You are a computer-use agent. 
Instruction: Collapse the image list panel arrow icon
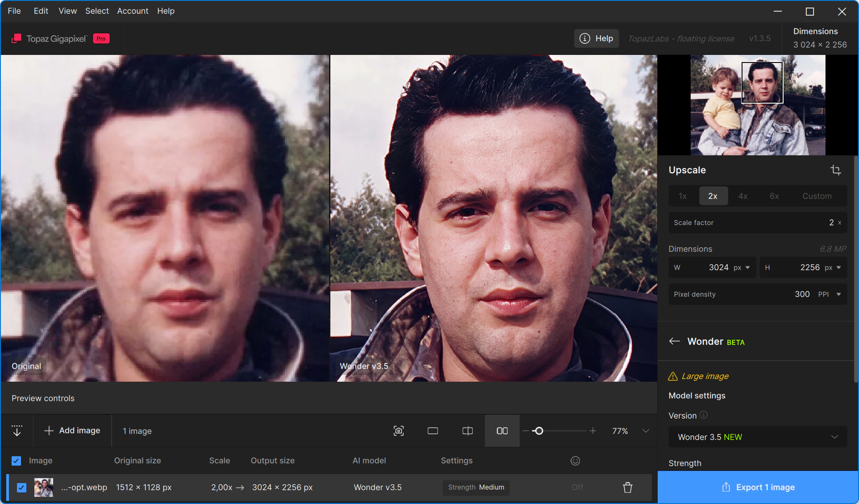point(17,431)
